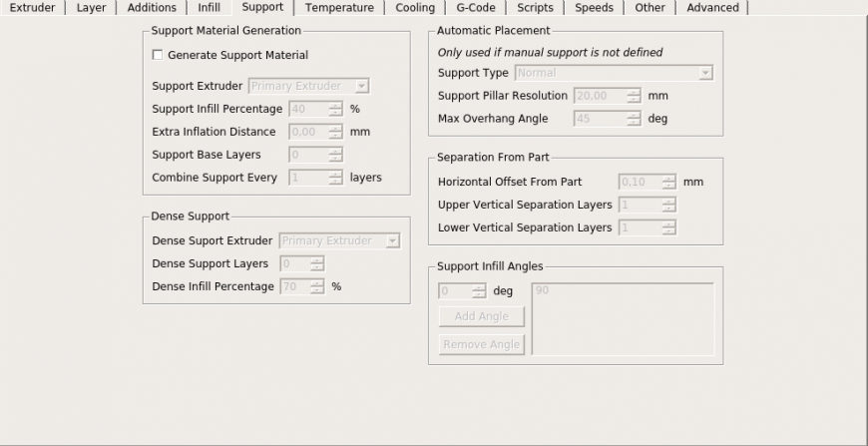Click the Horizontal Offset From Part spinner arrows
Screen dimensions: 868x446
pos(668,182)
